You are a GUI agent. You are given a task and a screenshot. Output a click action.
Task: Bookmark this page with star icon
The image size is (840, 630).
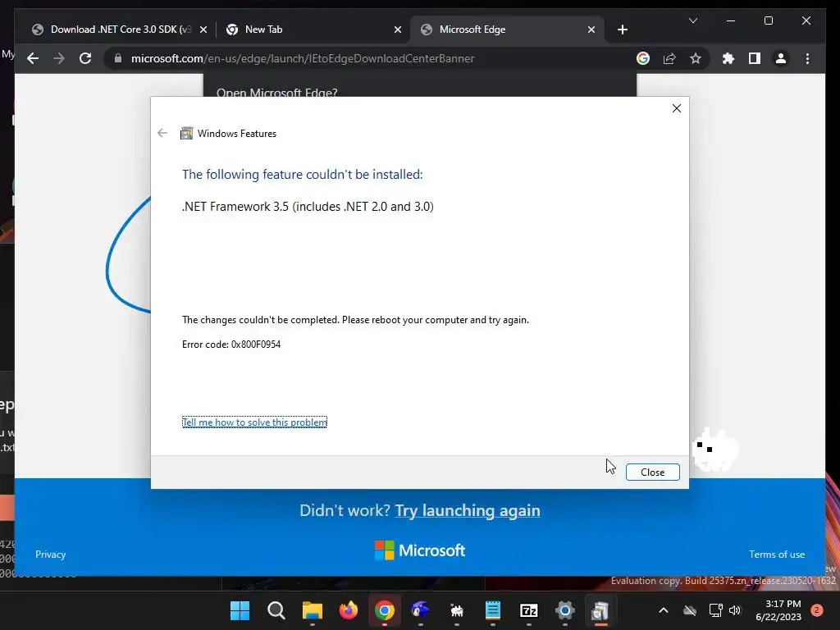(x=696, y=58)
